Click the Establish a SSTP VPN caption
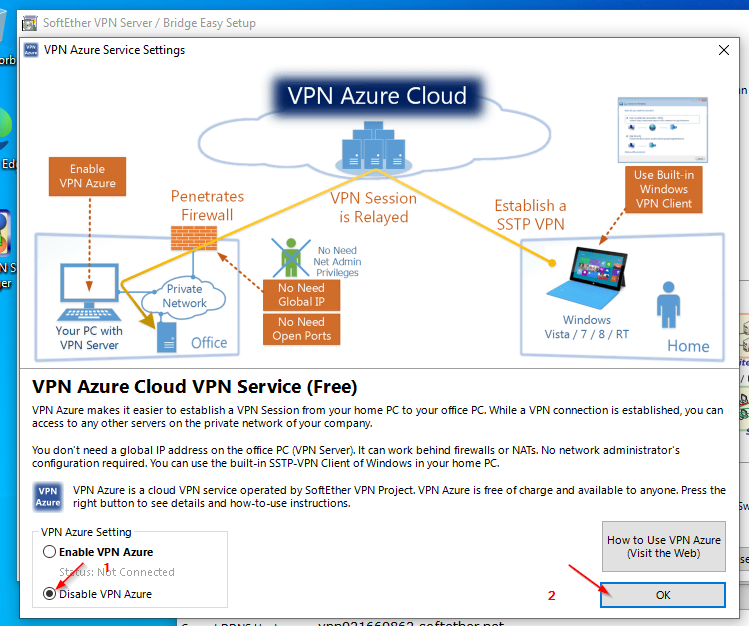The width and height of the screenshot is (749, 626). 530,215
